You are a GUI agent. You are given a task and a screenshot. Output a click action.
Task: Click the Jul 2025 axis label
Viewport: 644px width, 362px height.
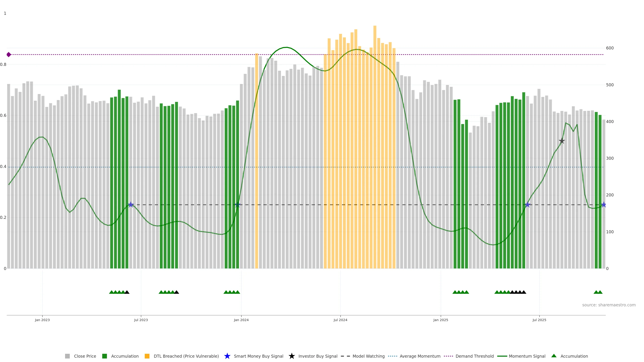(x=539, y=320)
